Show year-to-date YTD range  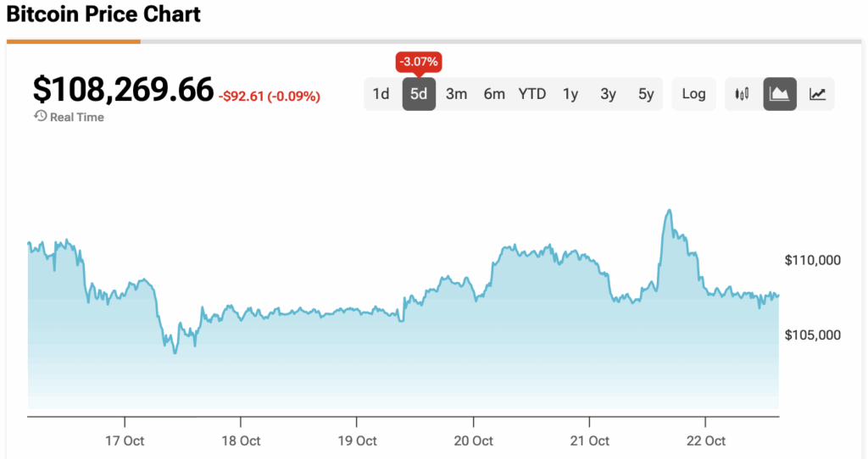coord(532,94)
